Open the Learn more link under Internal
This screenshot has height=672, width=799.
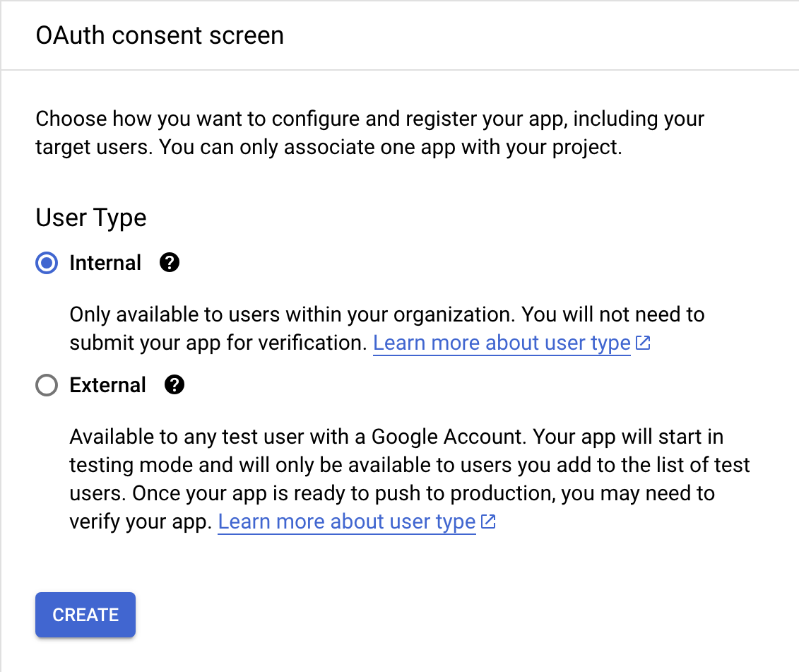501,343
